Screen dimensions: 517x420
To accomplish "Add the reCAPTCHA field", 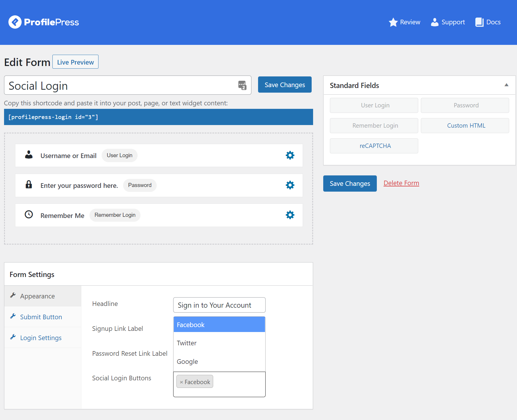I will point(374,146).
